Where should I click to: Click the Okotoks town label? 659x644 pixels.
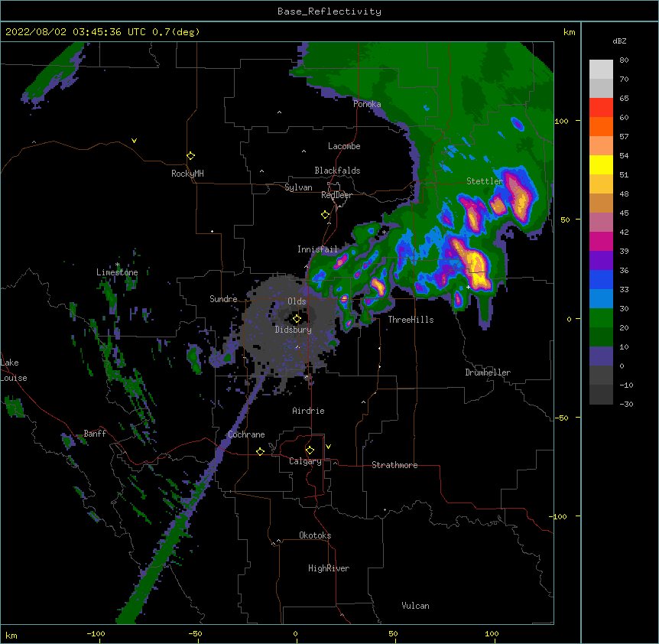tap(315, 535)
